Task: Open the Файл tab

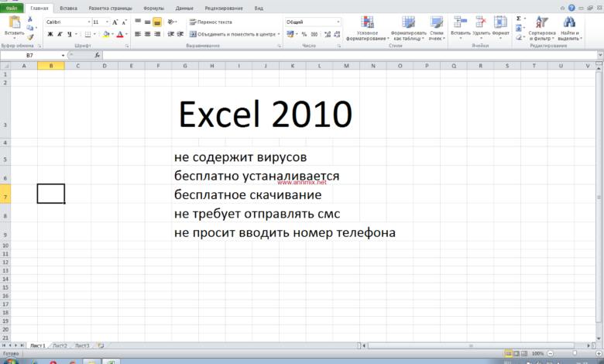Action: pos(12,8)
